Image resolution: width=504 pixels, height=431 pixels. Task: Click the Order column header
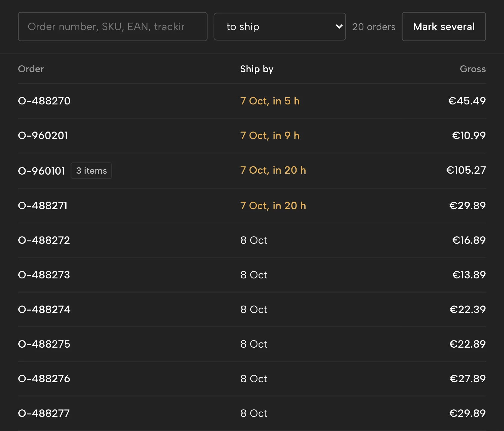point(31,69)
